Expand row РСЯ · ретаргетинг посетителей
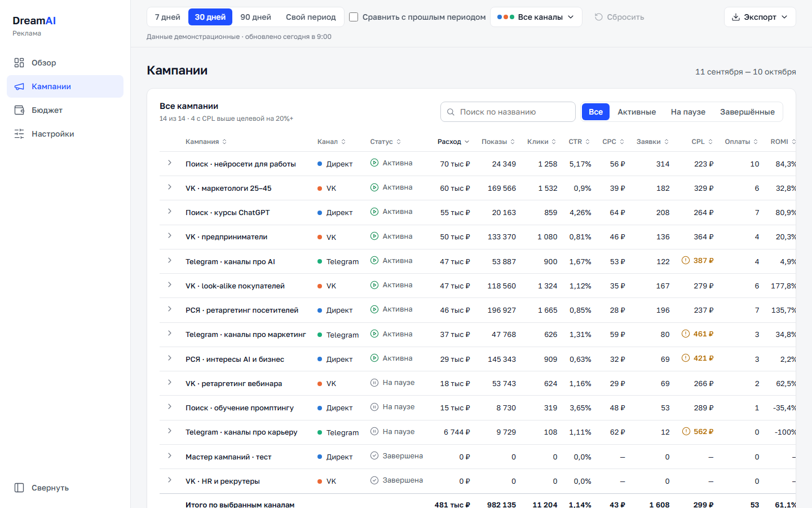 [169, 309]
